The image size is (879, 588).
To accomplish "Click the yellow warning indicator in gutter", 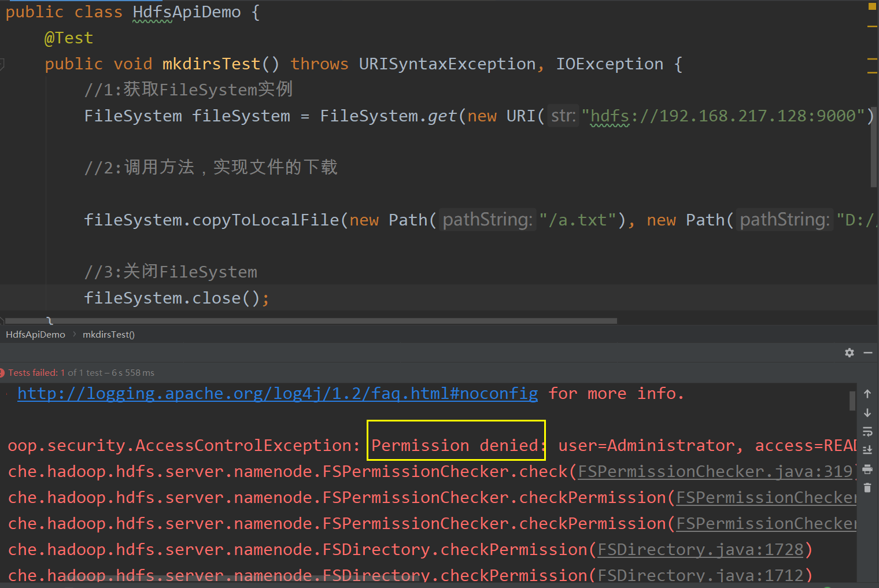I will point(872,6).
